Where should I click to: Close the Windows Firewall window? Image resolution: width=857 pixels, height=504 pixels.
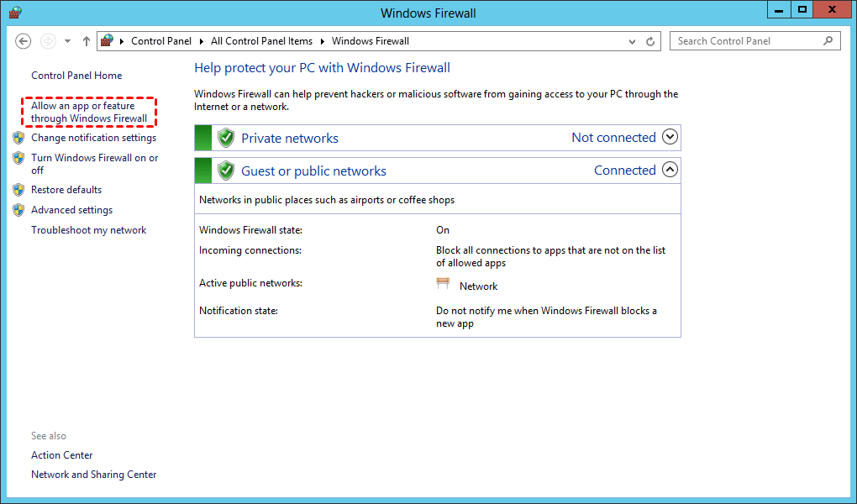pyautogui.click(x=832, y=10)
